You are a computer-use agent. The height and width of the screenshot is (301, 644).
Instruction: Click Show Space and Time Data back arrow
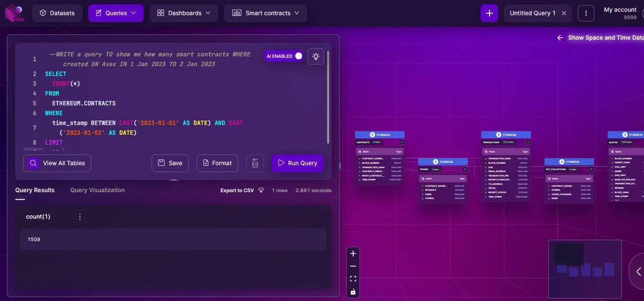tap(560, 38)
